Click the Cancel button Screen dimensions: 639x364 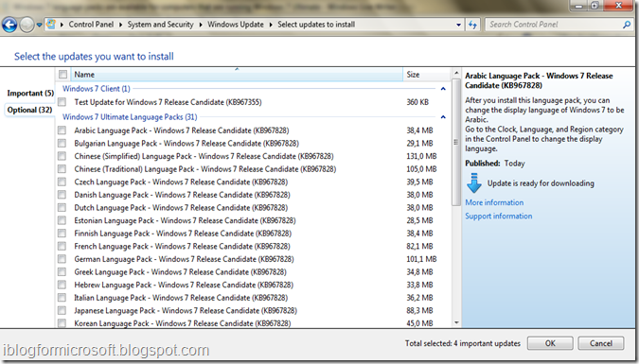601,343
